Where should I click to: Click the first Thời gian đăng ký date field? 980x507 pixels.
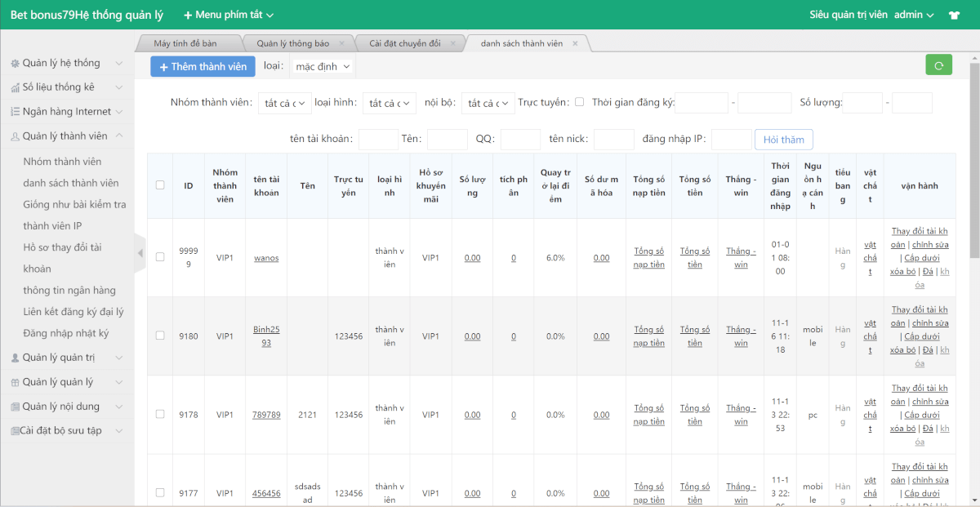(x=702, y=103)
